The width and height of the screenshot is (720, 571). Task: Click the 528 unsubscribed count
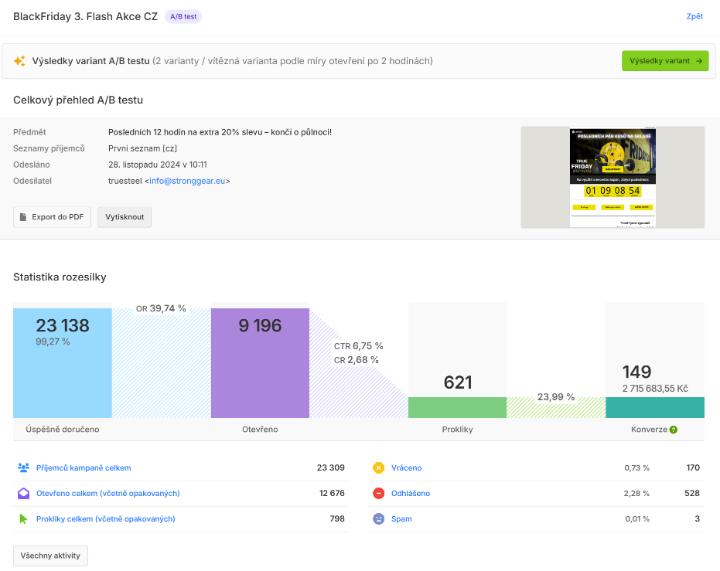[692, 493]
